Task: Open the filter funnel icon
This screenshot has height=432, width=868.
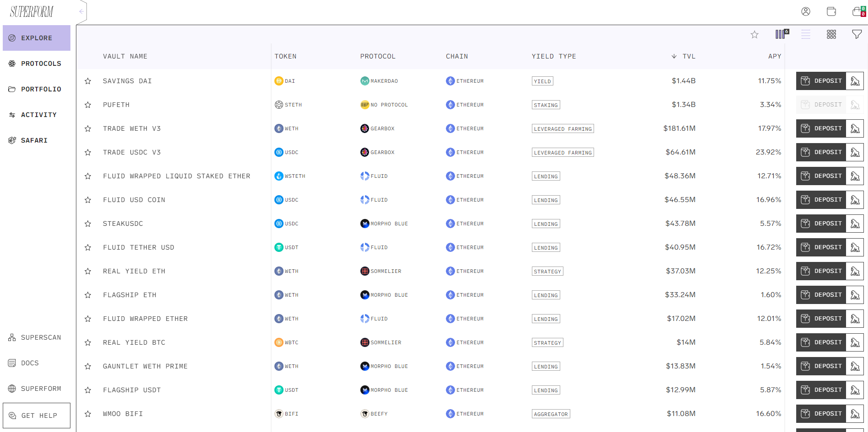Action: (x=857, y=34)
